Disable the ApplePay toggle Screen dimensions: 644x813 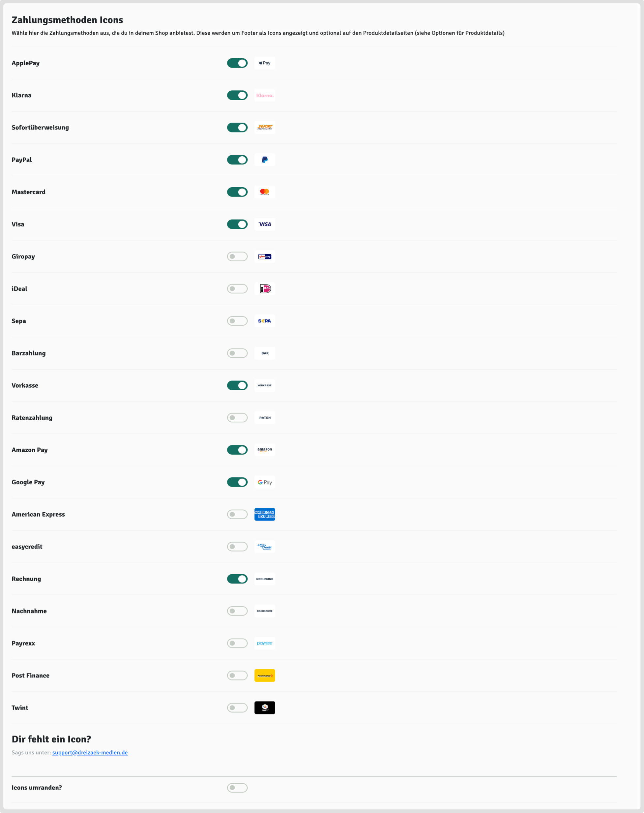tap(237, 63)
